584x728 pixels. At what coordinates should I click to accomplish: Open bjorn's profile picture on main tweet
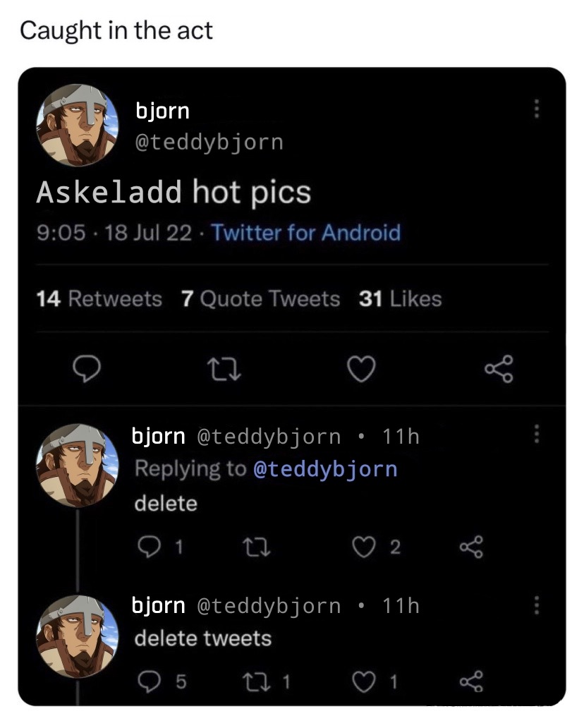[78, 125]
